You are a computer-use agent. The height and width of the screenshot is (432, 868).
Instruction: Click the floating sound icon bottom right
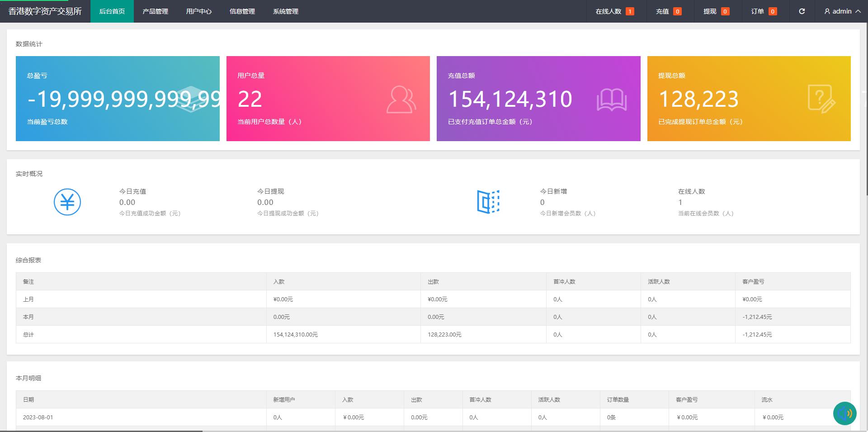pos(844,413)
